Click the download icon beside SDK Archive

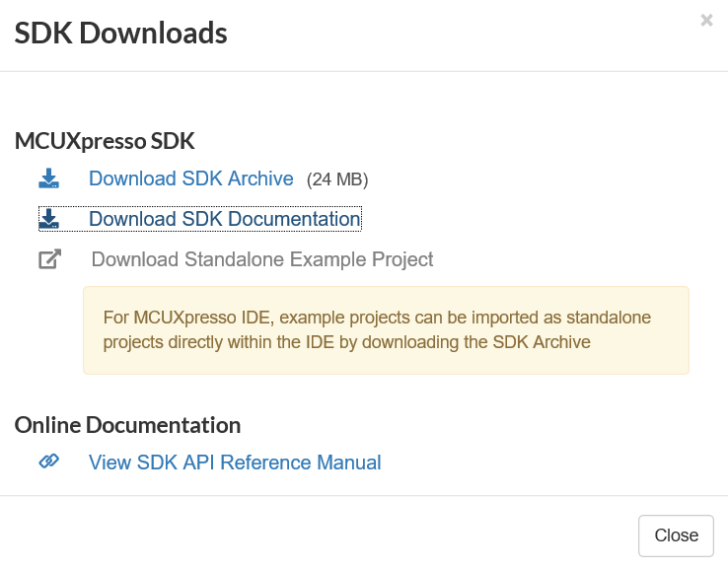49,179
